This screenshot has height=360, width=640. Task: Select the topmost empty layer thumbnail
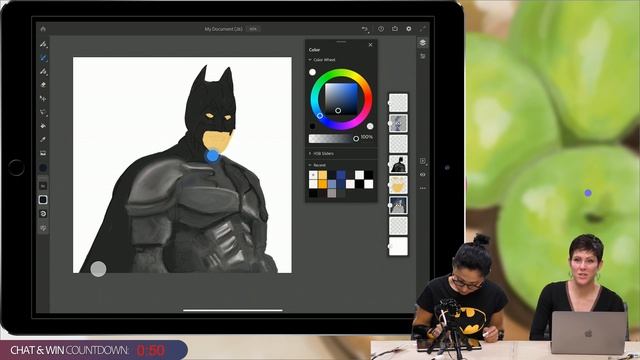click(398, 102)
